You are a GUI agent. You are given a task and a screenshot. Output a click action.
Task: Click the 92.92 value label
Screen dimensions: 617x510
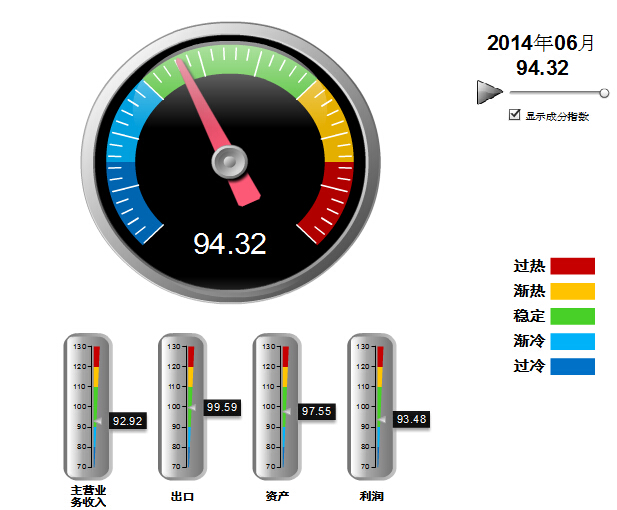128,421
